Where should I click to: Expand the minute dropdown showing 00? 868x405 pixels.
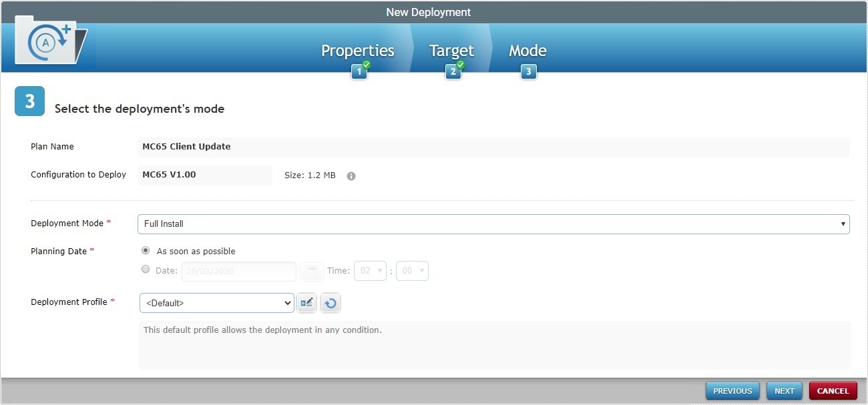tap(412, 271)
